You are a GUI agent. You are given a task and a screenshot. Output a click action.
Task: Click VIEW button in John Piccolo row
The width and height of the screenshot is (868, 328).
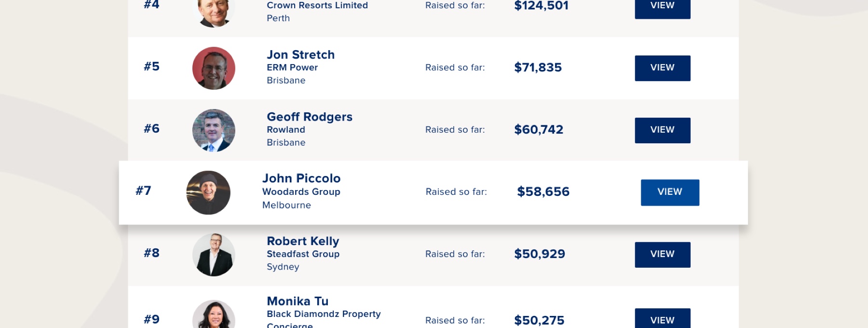670,192
